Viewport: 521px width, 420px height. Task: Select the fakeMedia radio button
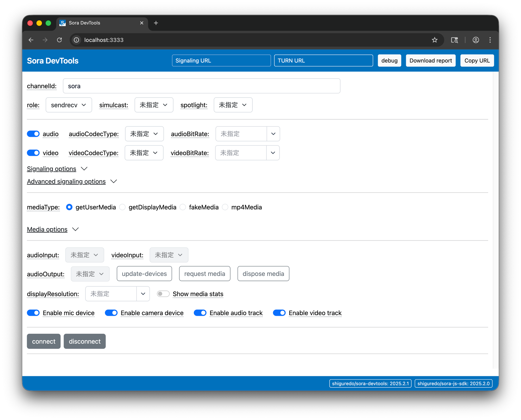coord(183,207)
